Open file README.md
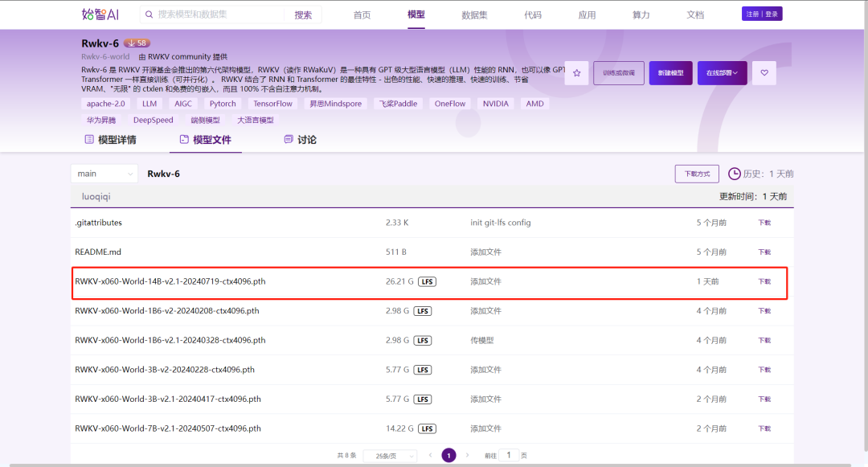 coord(98,252)
